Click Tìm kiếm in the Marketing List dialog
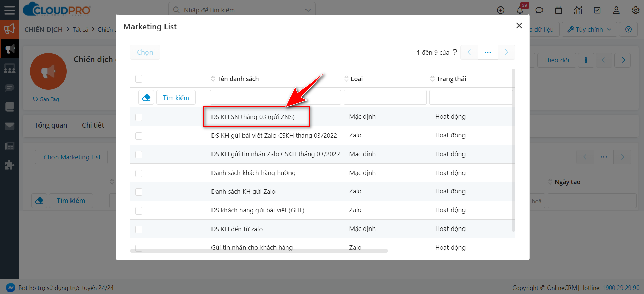This screenshot has width=644, height=294. 176,98
